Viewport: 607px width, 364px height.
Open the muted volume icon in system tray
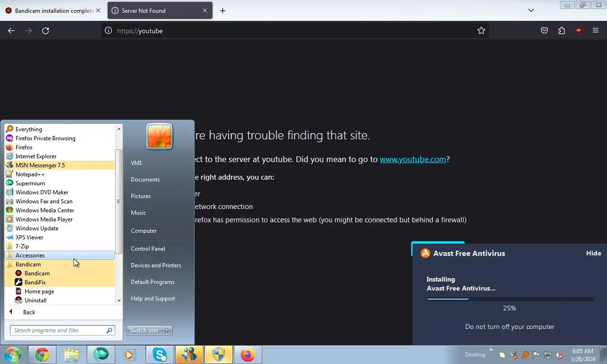pos(559,355)
